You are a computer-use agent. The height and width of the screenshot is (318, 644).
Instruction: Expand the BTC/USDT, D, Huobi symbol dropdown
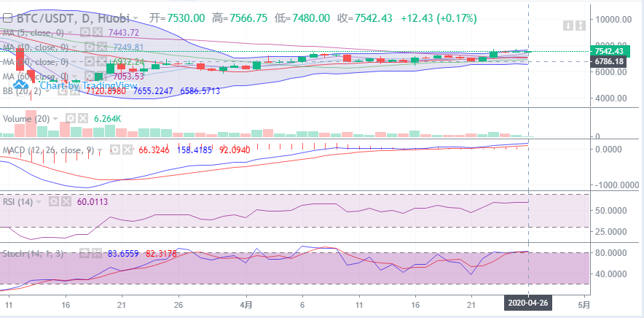(136, 19)
